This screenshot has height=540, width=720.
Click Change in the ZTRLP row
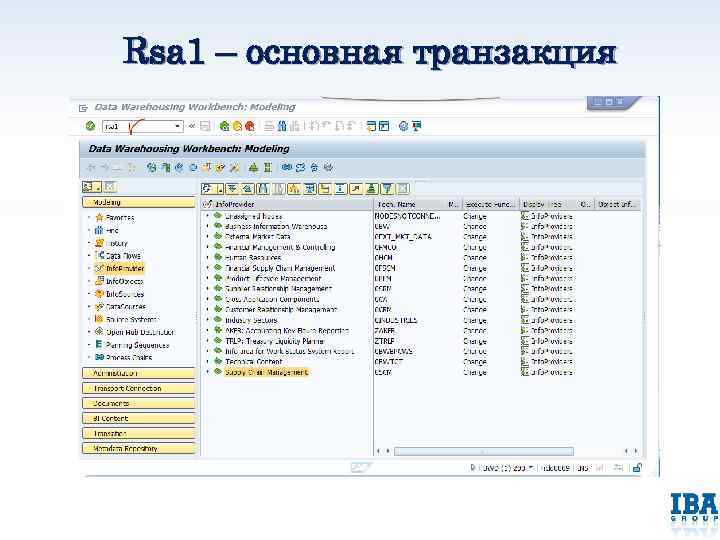coord(475,341)
